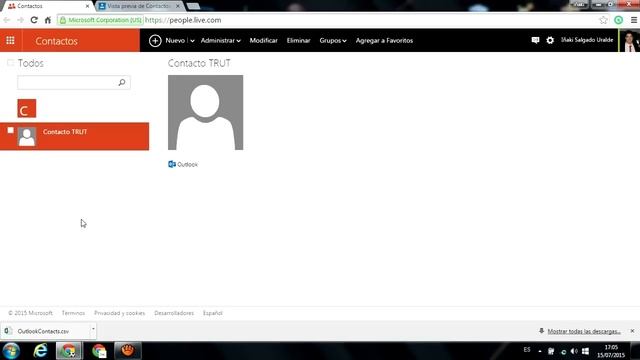Click the ES language indicator
Viewport: 640px width, 360px height.
pos(527,350)
